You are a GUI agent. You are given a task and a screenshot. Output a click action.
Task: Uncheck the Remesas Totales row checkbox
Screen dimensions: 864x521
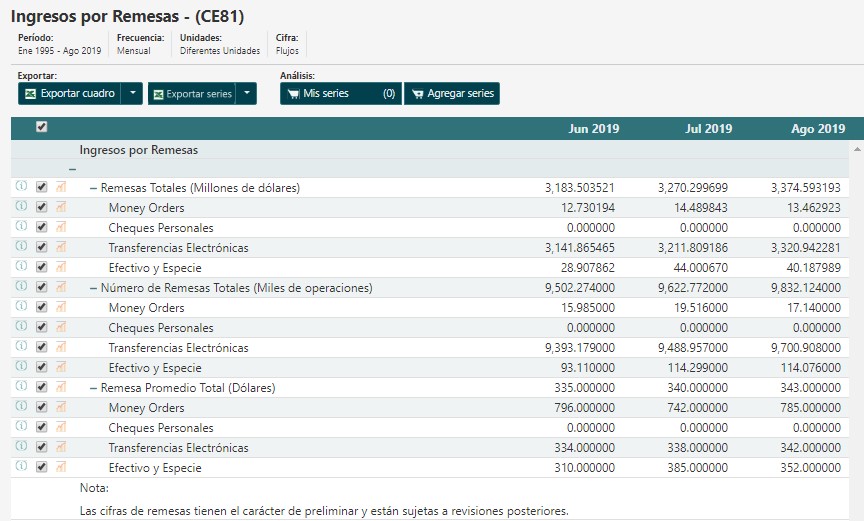41,187
